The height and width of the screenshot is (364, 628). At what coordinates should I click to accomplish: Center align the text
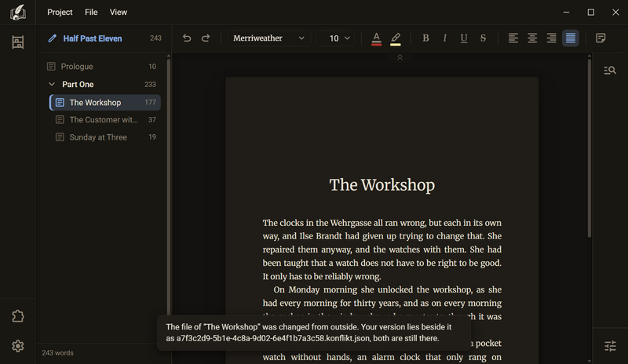pyautogui.click(x=532, y=38)
